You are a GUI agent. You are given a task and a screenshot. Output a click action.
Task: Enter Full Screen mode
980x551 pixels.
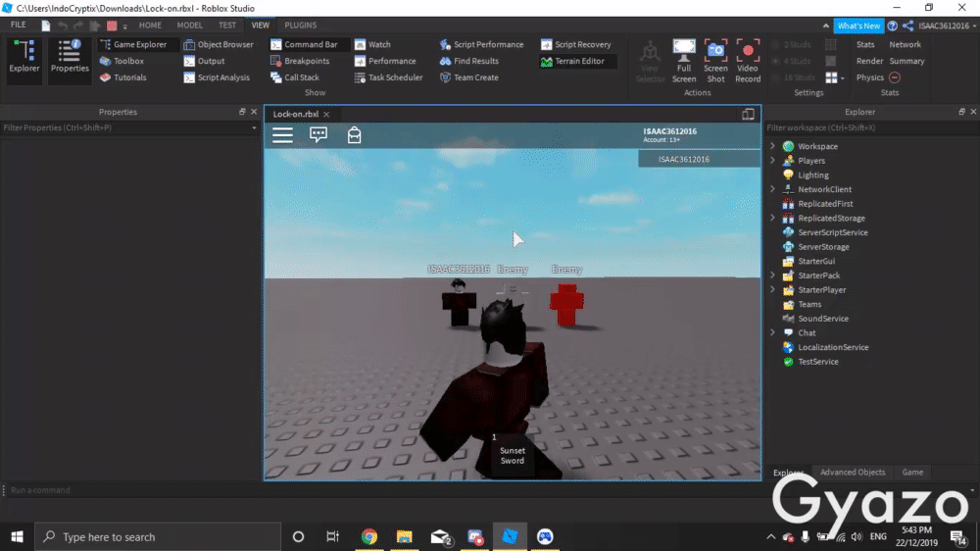click(684, 61)
